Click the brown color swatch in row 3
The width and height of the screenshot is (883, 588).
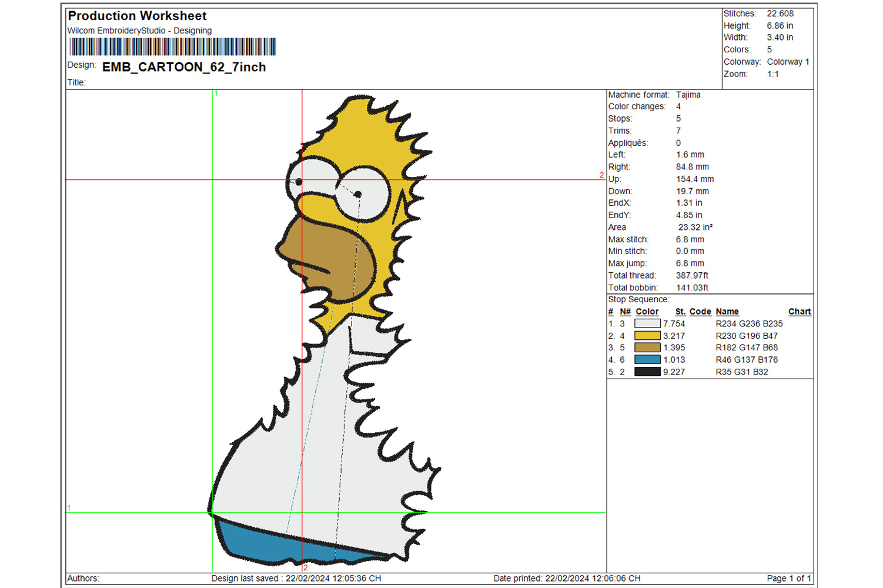tap(647, 348)
